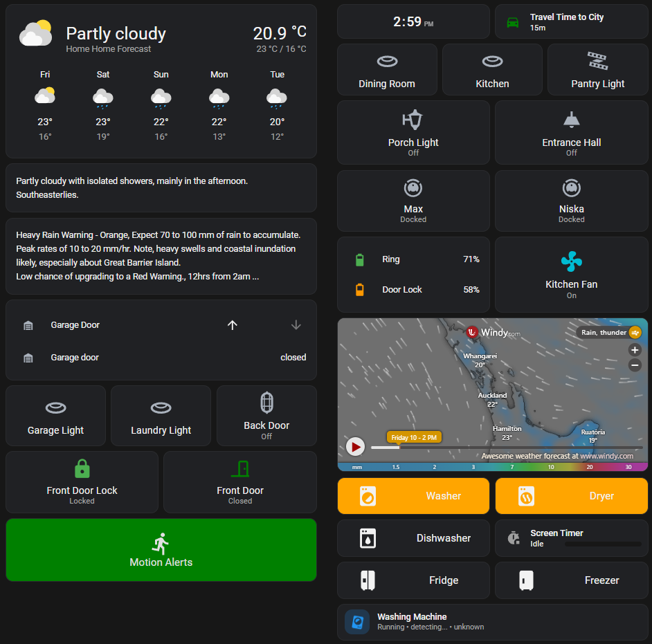Click the large partly cloudy weather icon
The image size is (652, 644).
pos(36,33)
